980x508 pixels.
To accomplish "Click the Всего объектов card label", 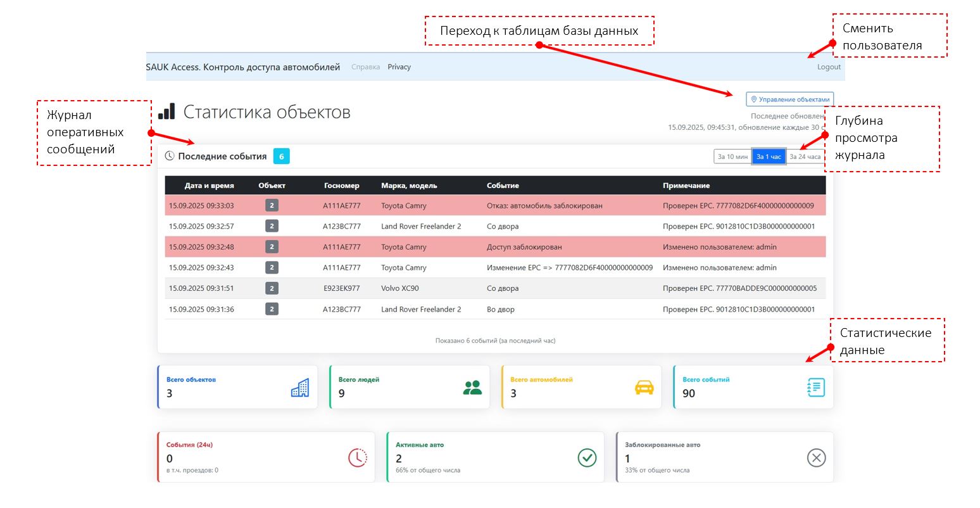I will pos(191,379).
